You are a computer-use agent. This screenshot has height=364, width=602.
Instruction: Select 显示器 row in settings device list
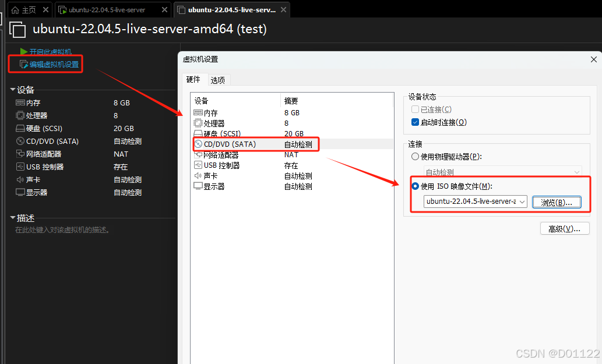293,186
